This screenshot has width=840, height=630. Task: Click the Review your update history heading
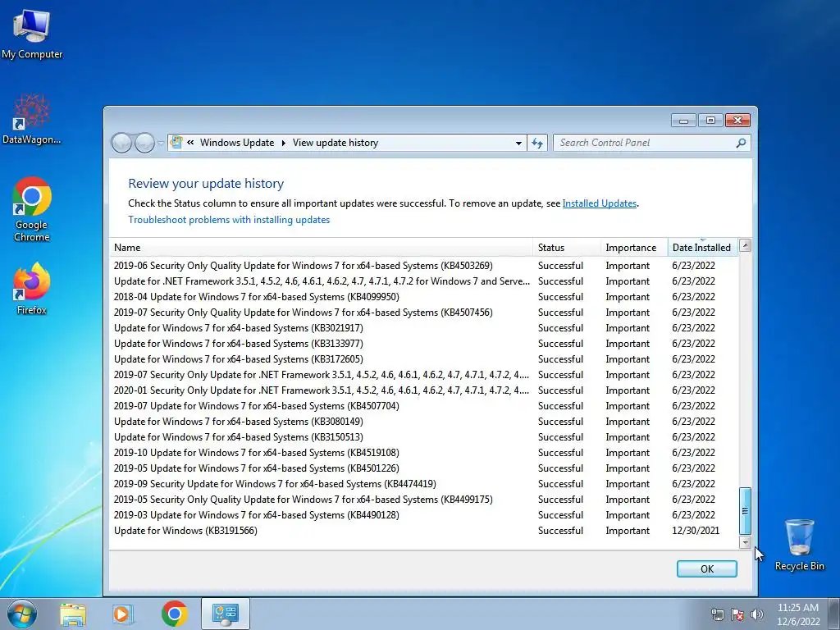[206, 183]
